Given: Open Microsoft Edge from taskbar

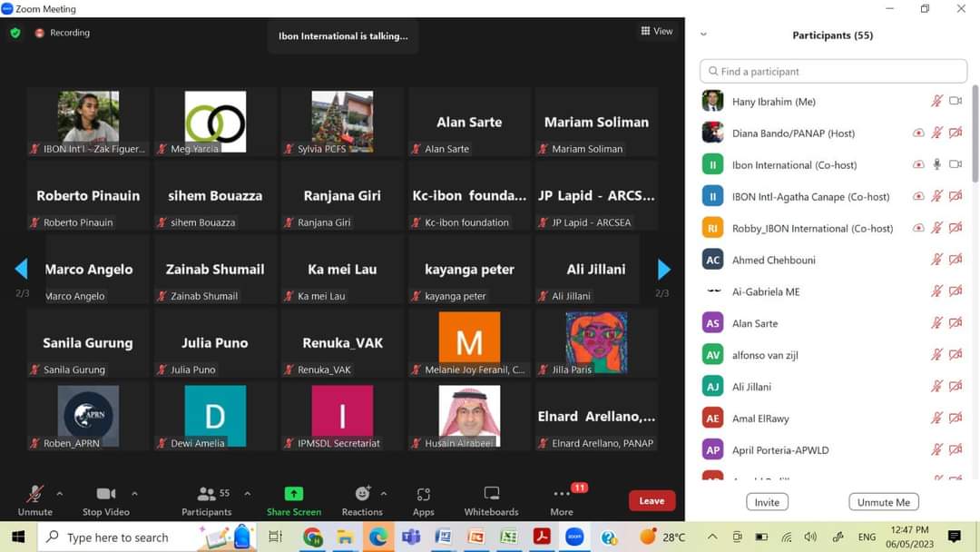Looking at the screenshot, I should [x=377, y=537].
